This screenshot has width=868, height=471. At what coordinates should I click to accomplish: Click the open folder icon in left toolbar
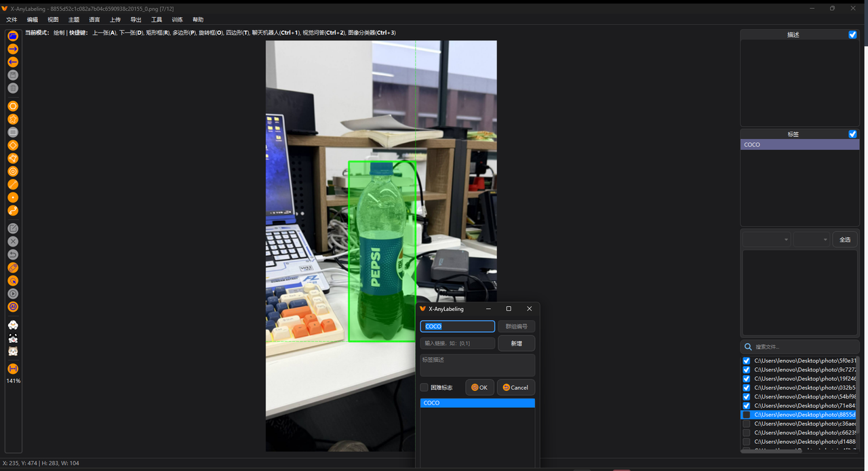pyautogui.click(x=13, y=36)
